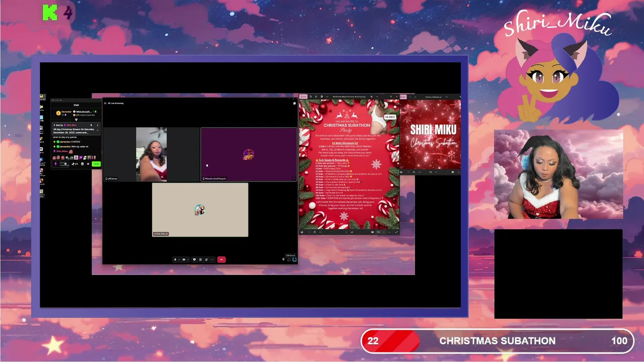This screenshot has height=362, width=644.
Task: Click fit-to-window icon in Shiri Miku photo bottom bar
Action: click(431, 172)
